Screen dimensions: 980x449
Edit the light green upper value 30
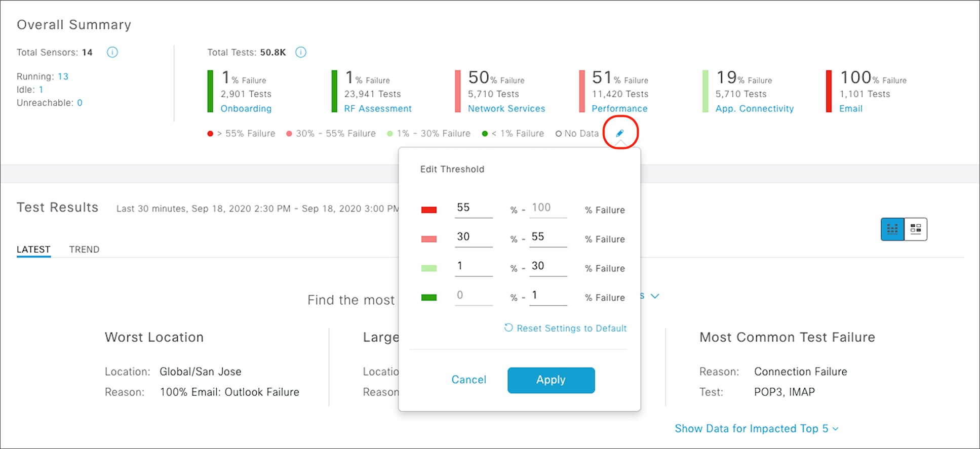[x=548, y=266]
